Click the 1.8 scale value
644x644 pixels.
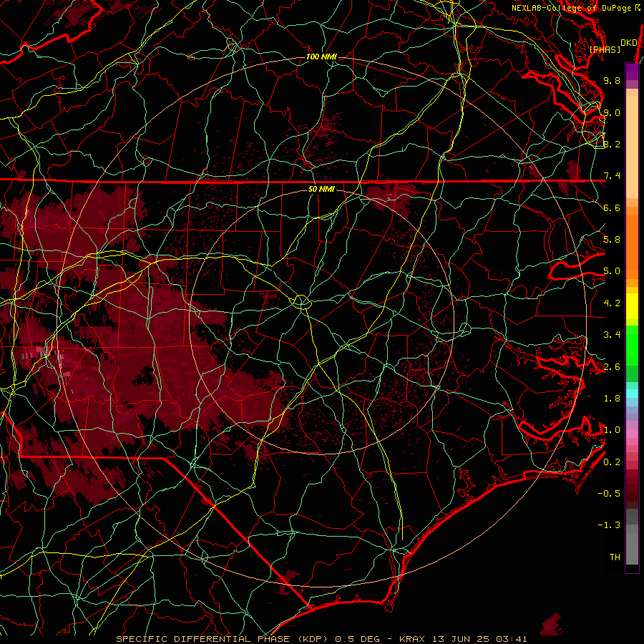pyautogui.click(x=612, y=399)
